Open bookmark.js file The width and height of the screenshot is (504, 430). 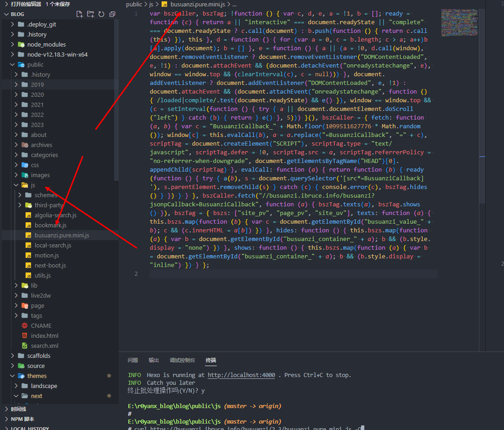50,225
